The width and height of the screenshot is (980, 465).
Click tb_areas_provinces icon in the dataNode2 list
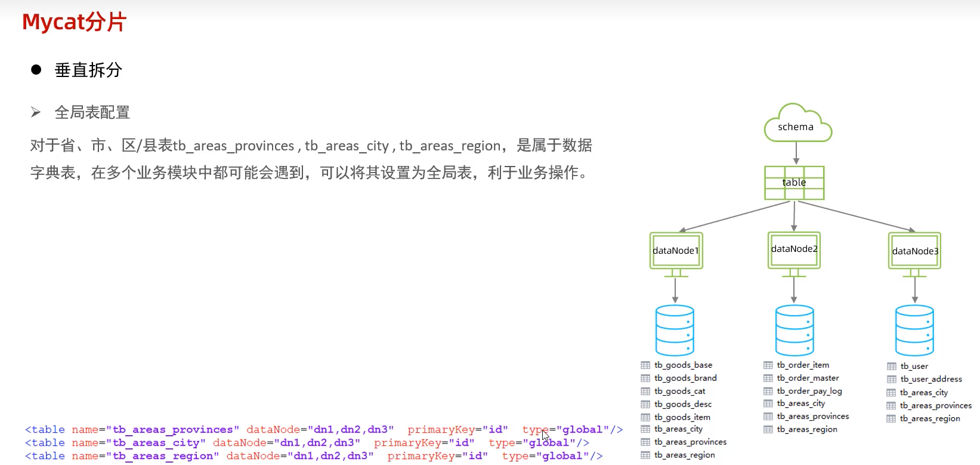point(768,416)
